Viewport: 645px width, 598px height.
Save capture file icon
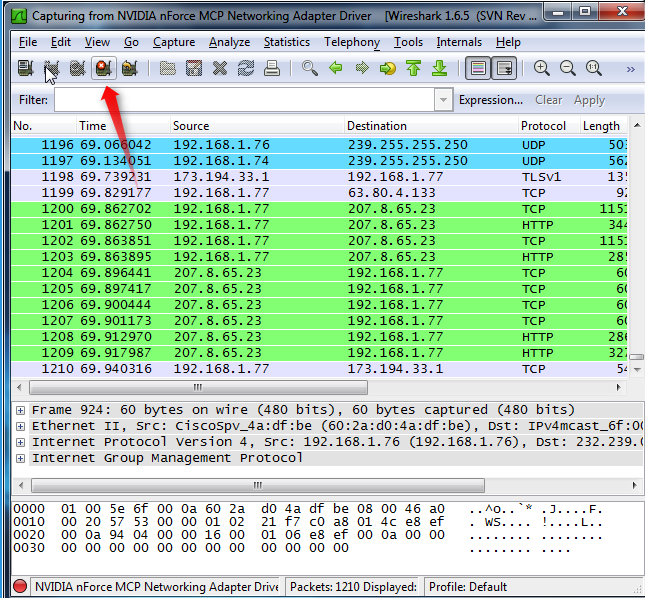coord(194,68)
